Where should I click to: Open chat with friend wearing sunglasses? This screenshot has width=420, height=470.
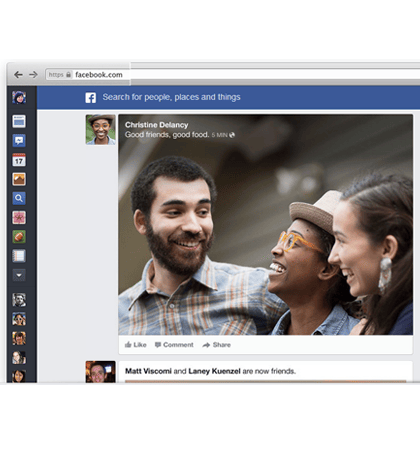[x=19, y=319]
